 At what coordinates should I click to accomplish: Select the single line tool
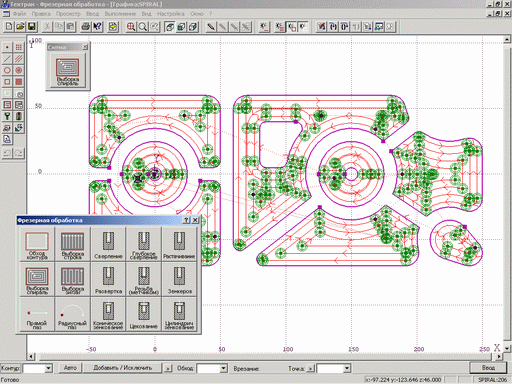(x=7, y=59)
